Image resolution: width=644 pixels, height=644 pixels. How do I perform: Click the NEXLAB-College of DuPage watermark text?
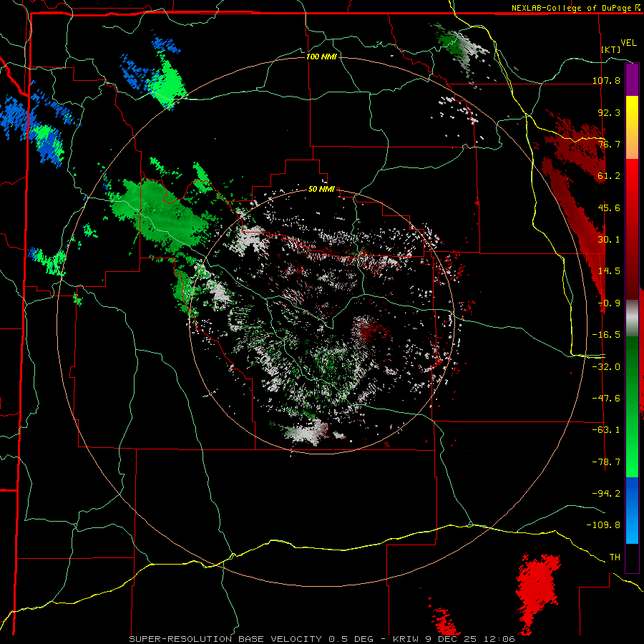(571, 8)
